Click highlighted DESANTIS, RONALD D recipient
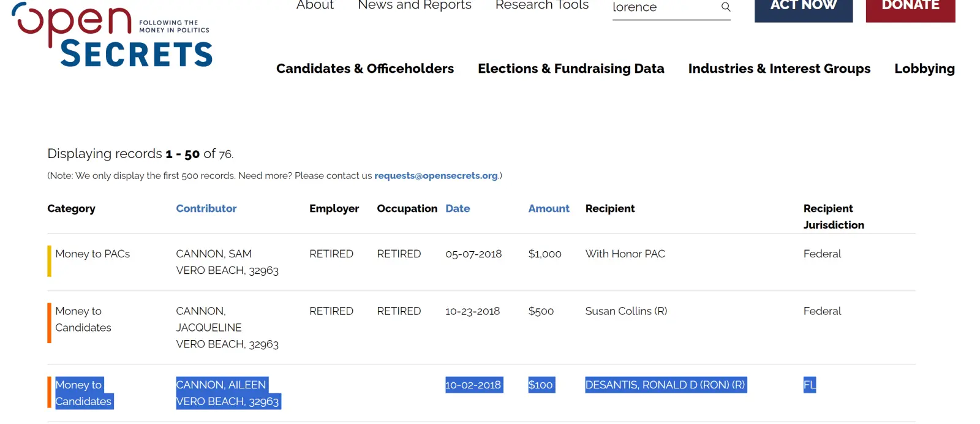This screenshot has width=980, height=424. [665, 385]
